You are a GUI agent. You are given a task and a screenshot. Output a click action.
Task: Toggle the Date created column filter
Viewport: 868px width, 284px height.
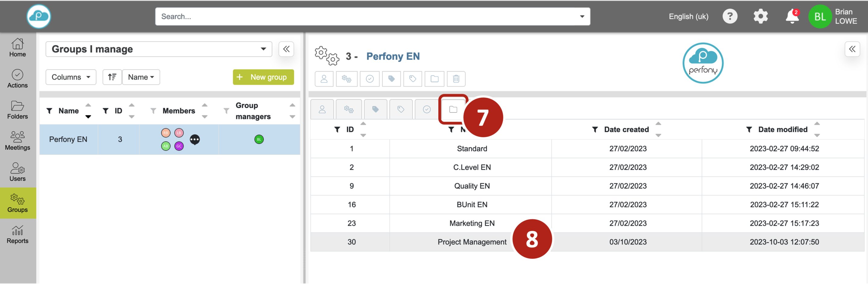click(595, 130)
